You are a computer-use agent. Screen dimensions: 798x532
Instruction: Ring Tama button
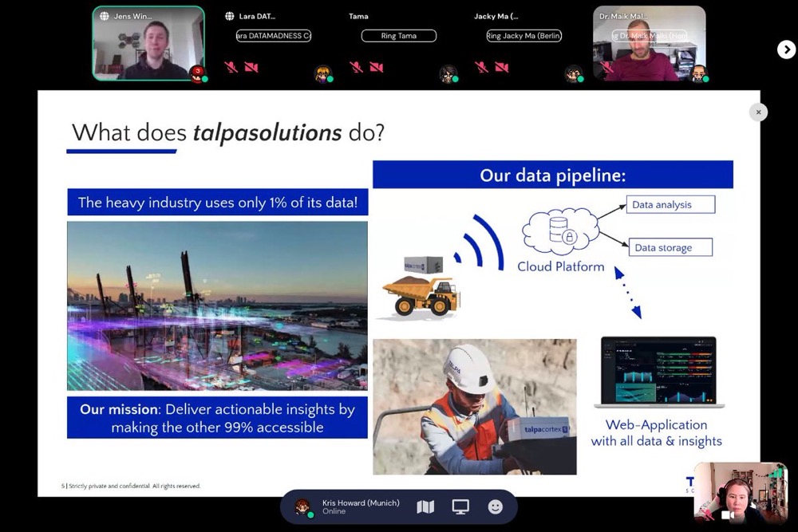pos(398,36)
